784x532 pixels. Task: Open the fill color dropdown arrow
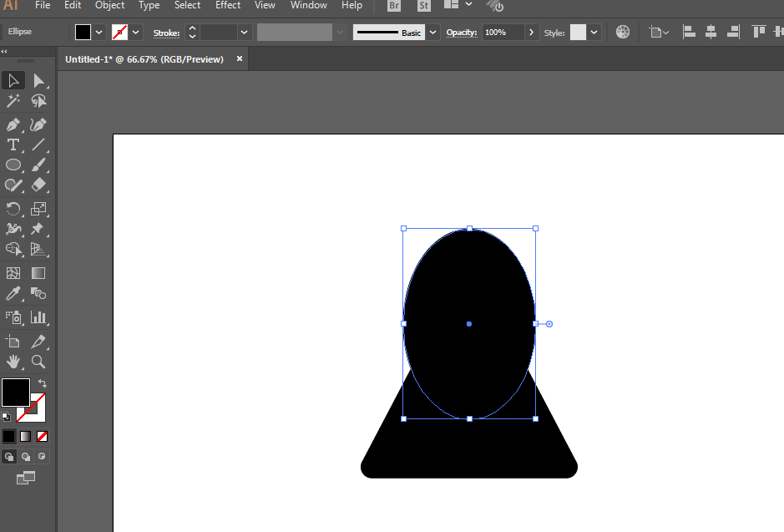tap(99, 32)
